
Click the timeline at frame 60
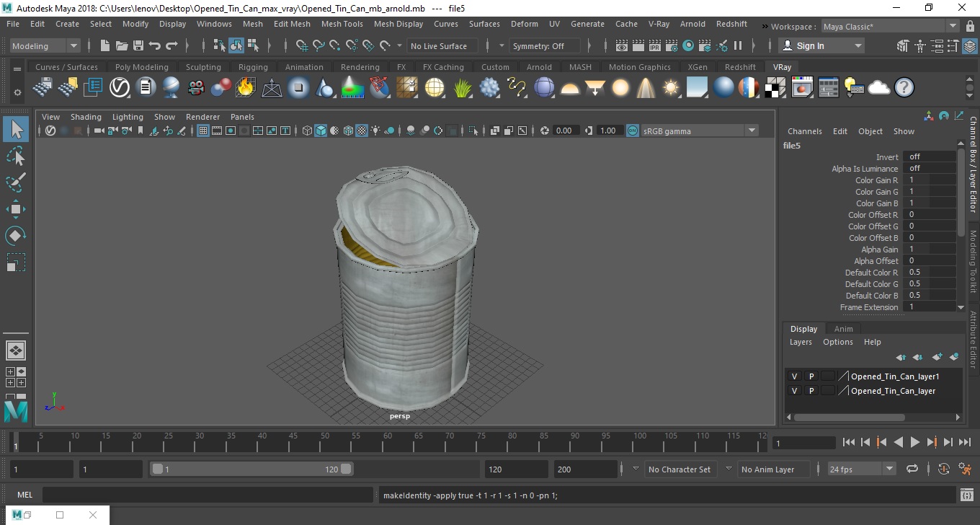[x=387, y=442]
